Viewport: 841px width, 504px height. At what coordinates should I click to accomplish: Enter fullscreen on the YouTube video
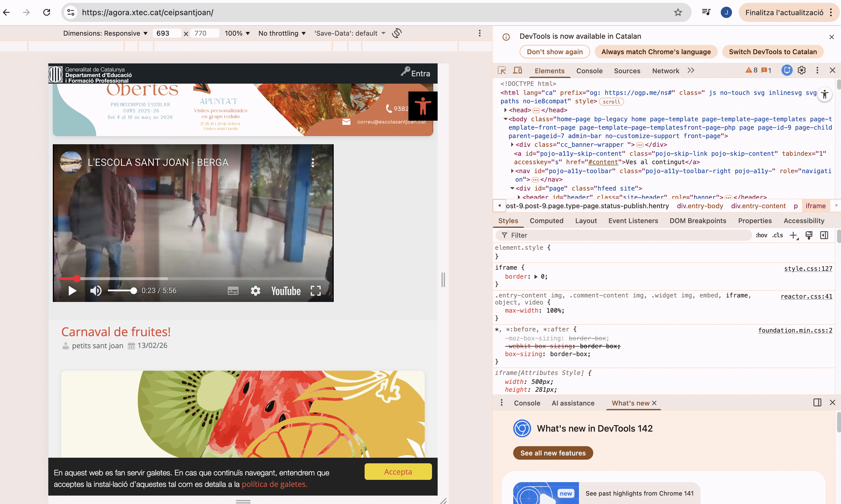pyautogui.click(x=315, y=291)
